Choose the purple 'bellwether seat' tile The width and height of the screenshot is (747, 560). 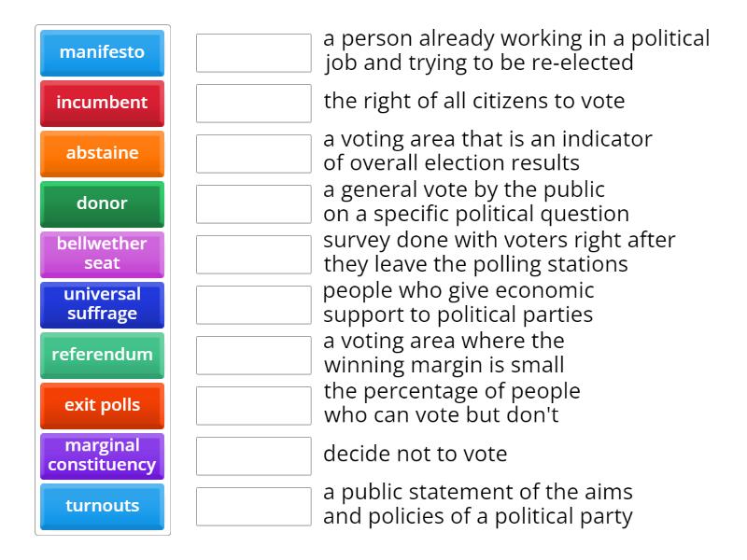[x=102, y=254]
